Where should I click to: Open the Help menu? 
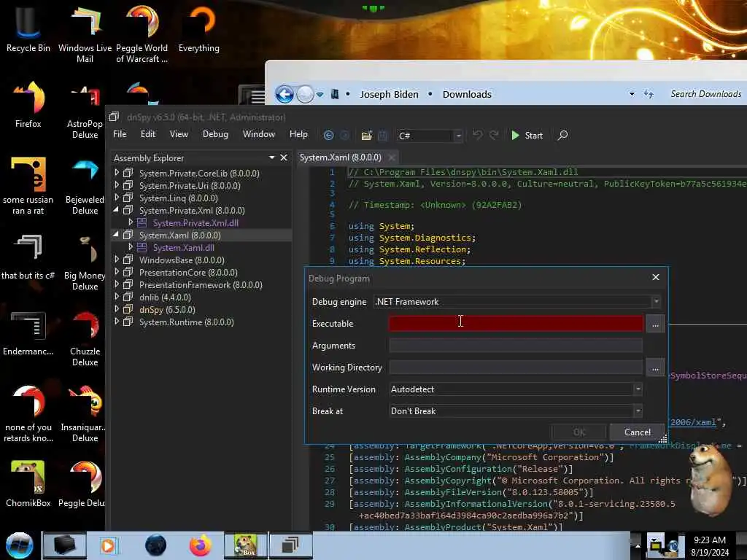[x=298, y=134]
